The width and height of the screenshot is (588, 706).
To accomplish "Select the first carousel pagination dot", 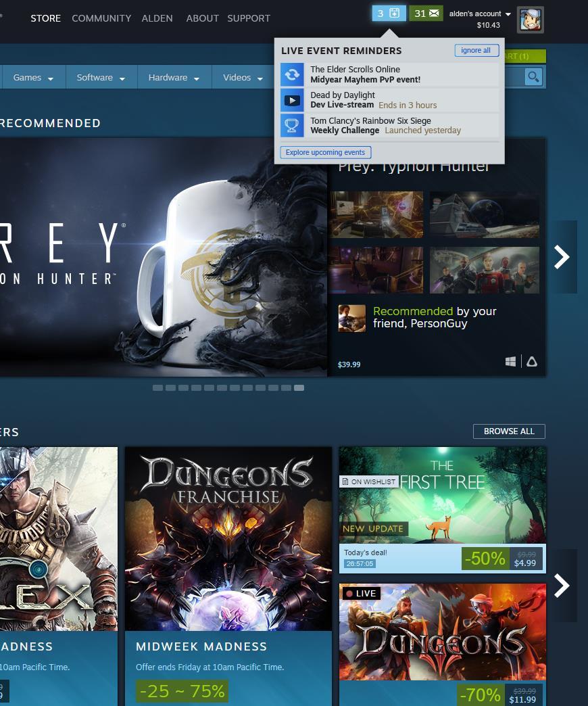I will pyautogui.click(x=157, y=387).
